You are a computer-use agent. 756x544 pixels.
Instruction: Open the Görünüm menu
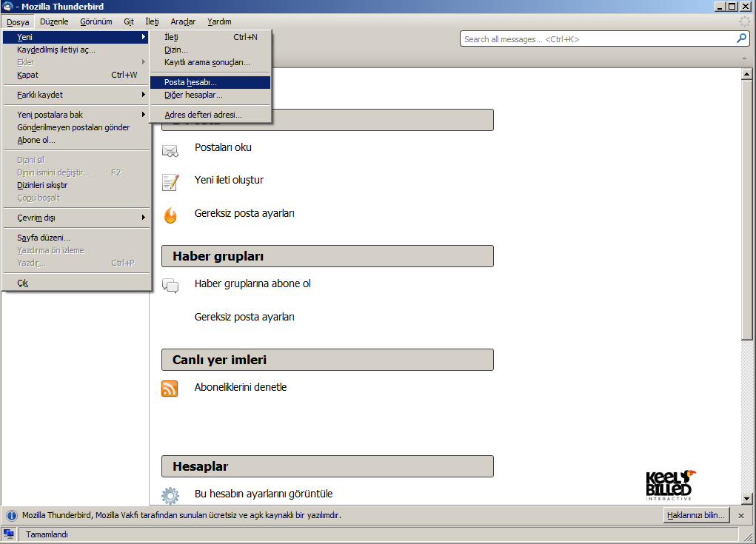[96, 21]
